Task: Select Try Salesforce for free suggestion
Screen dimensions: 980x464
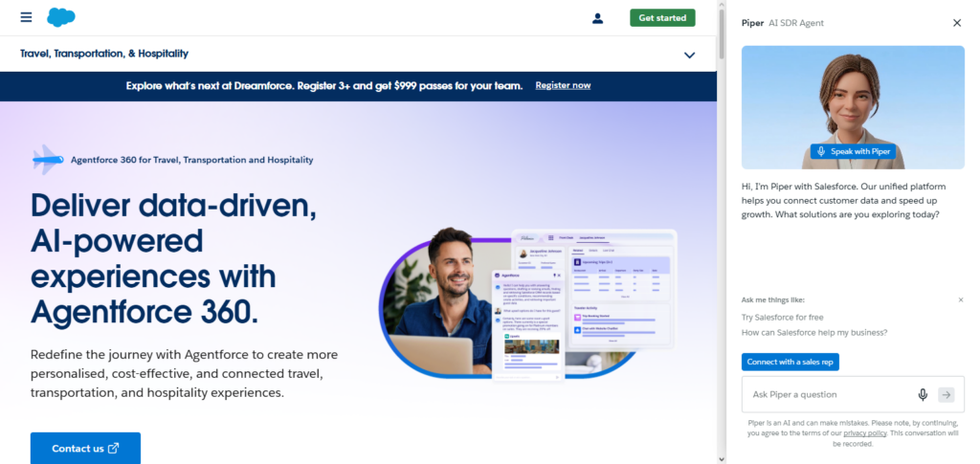Action: [x=783, y=318]
